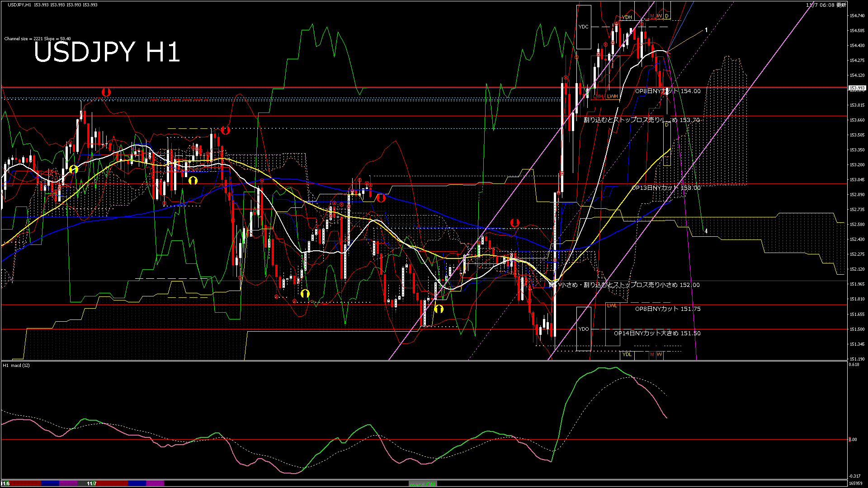Click the 11/6 date marker on the timeline
The width and height of the screenshot is (868, 488).
pyautogui.click(x=5, y=483)
